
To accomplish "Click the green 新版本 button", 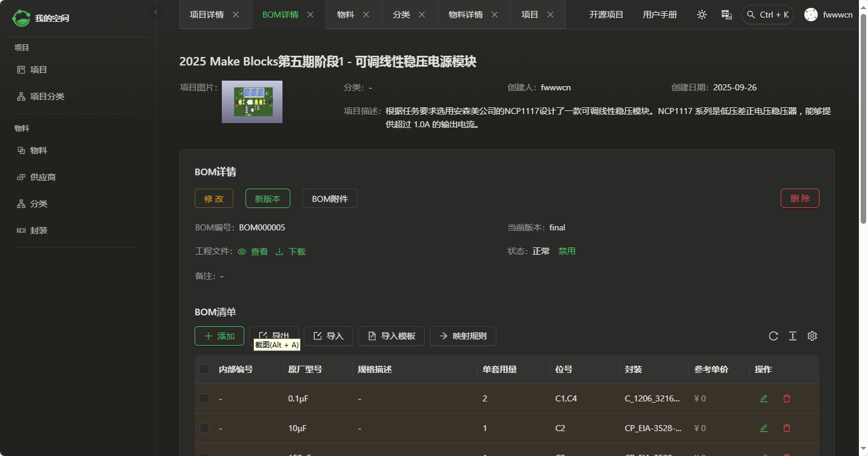I will click(x=267, y=198).
